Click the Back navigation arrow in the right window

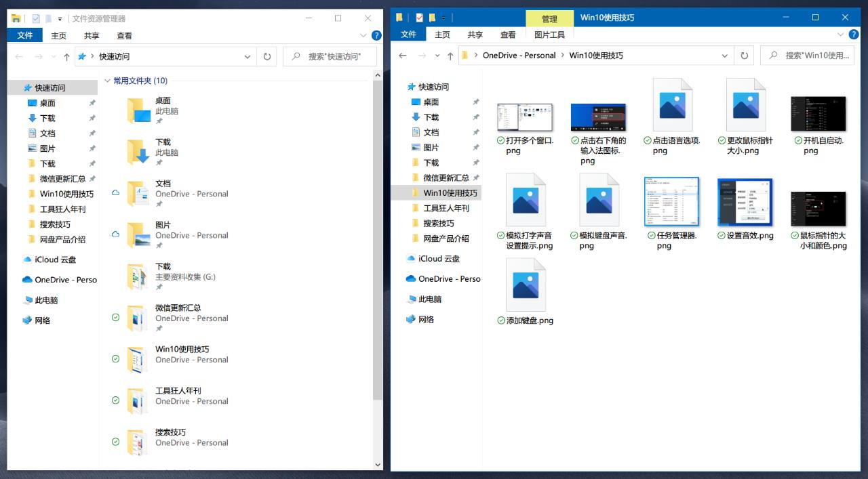point(401,55)
